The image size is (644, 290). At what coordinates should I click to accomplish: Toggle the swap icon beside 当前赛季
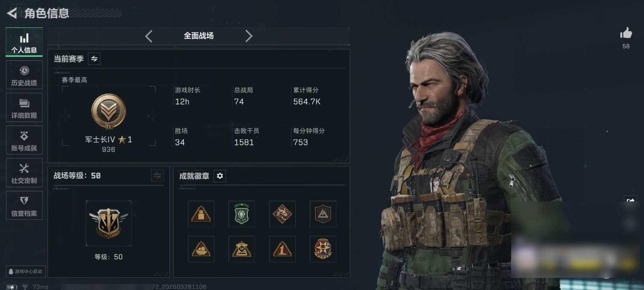coord(94,59)
